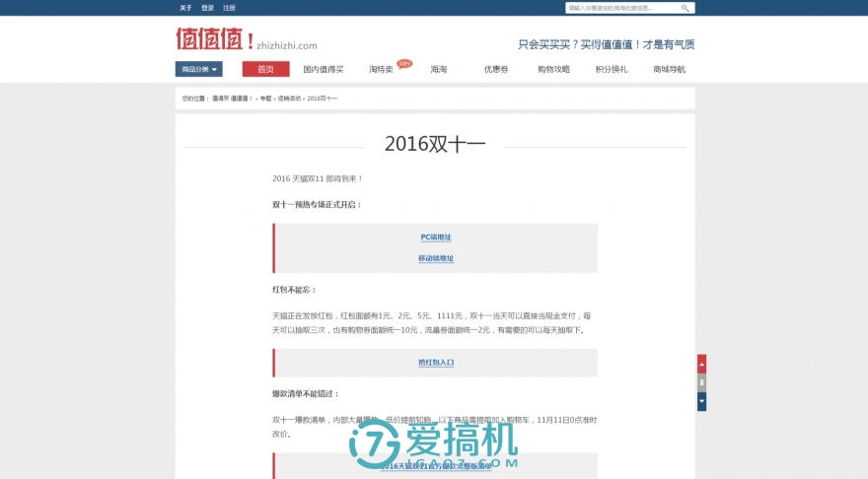The image size is (868, 479).
Task: Click the gray middle floating widget button
Action: 701,382
